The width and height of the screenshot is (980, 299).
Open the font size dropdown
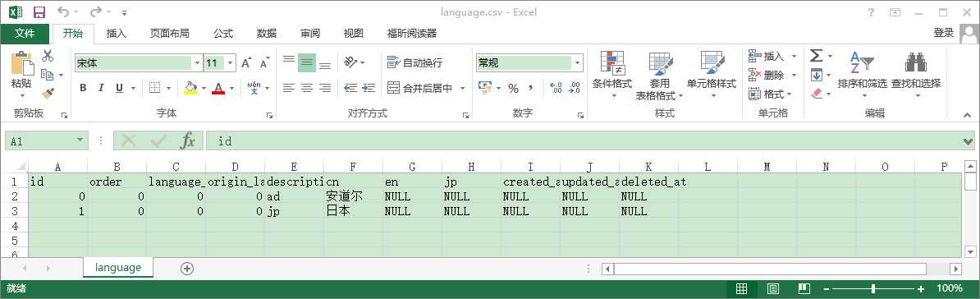(x=231, y=62)
